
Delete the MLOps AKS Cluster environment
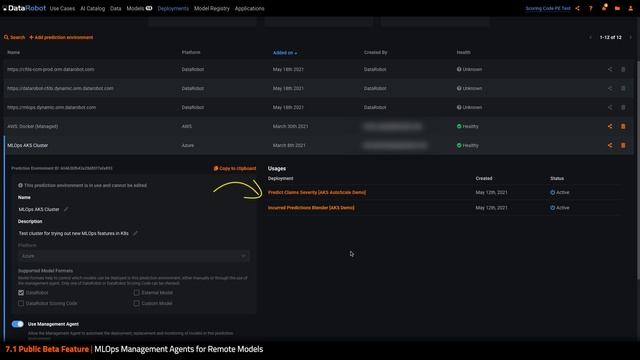[623, 145]
